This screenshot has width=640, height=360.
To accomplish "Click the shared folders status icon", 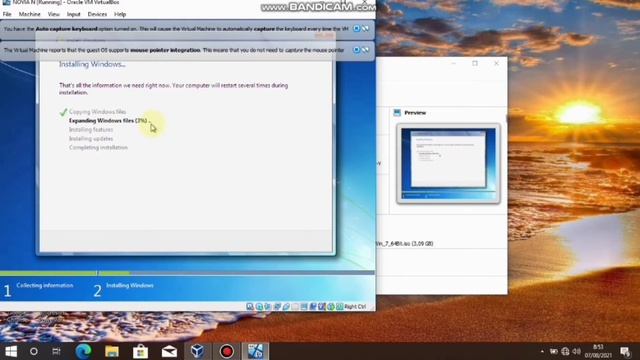I will pyautogui.click(x=295, y=307).
